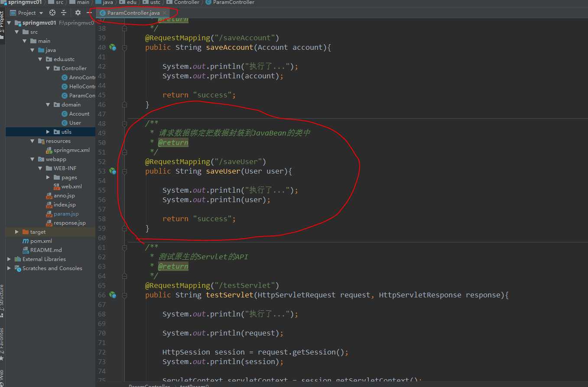The image size is (588, 387).
Task: Click testServlet method name in editor
Action: (x=229, y=295)
